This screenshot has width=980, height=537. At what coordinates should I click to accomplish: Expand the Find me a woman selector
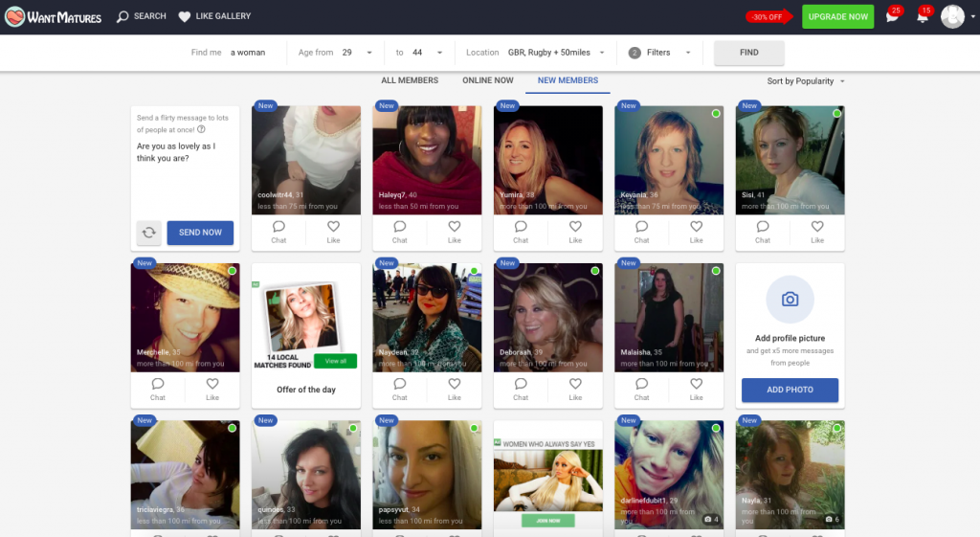[x=228, y=53]
